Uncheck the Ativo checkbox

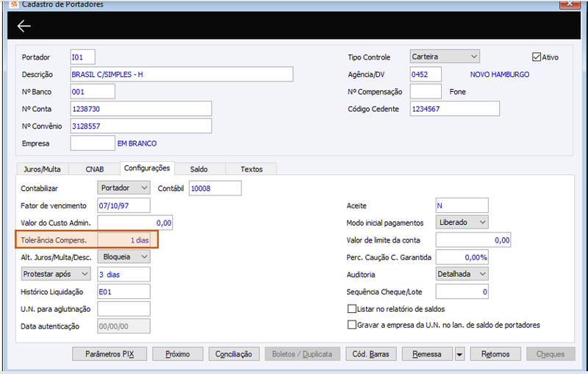coord(537,57)
